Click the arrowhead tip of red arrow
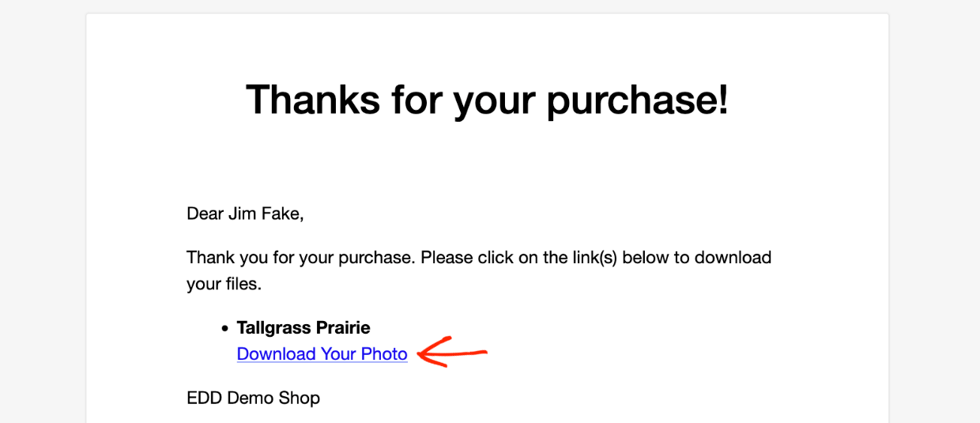This screenshot has width=980, height=423. tap(420, 353)
